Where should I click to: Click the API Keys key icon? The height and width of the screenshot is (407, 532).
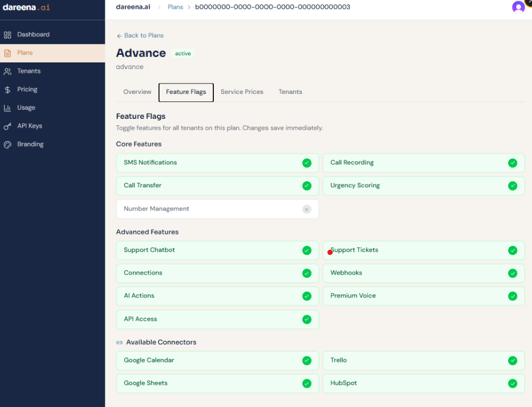coord(8,126)
